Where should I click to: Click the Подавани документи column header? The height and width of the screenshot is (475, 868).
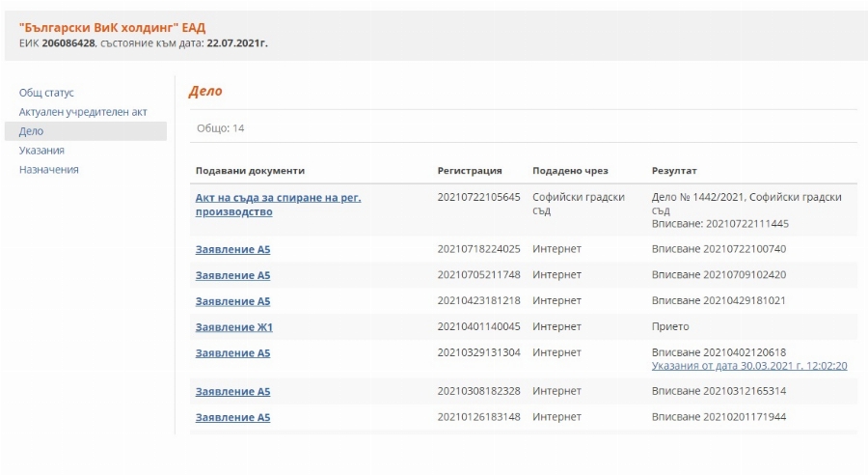tap(250, 171)
